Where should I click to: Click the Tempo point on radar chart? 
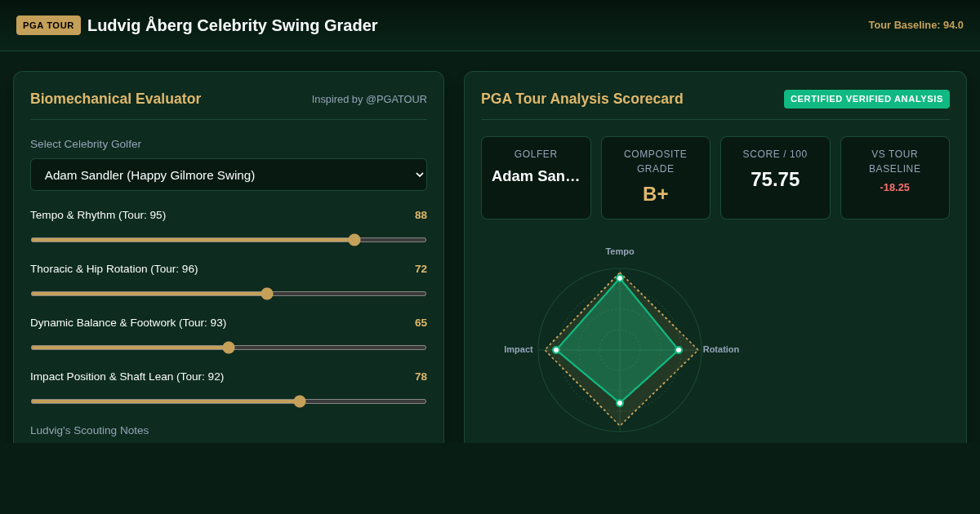620,278
